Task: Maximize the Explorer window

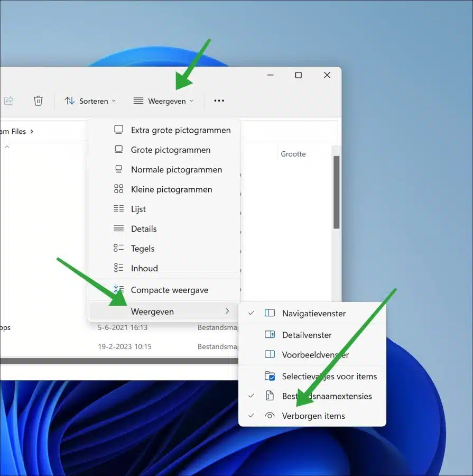Action: 299,75
